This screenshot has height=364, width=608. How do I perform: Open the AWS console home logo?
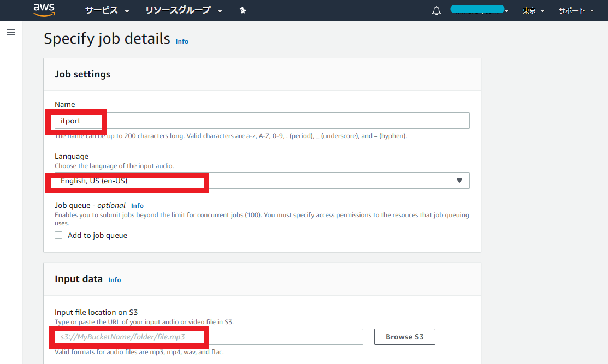point(44,10)
